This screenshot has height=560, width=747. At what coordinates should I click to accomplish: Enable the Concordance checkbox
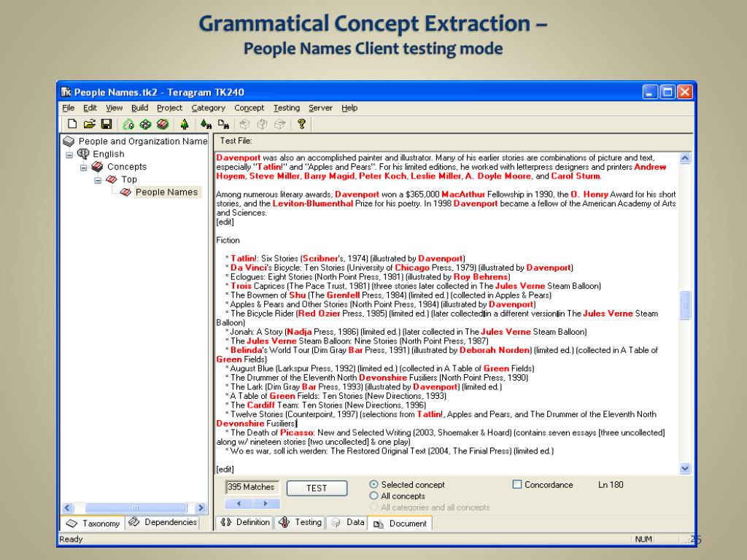click(x=517, y=484)
